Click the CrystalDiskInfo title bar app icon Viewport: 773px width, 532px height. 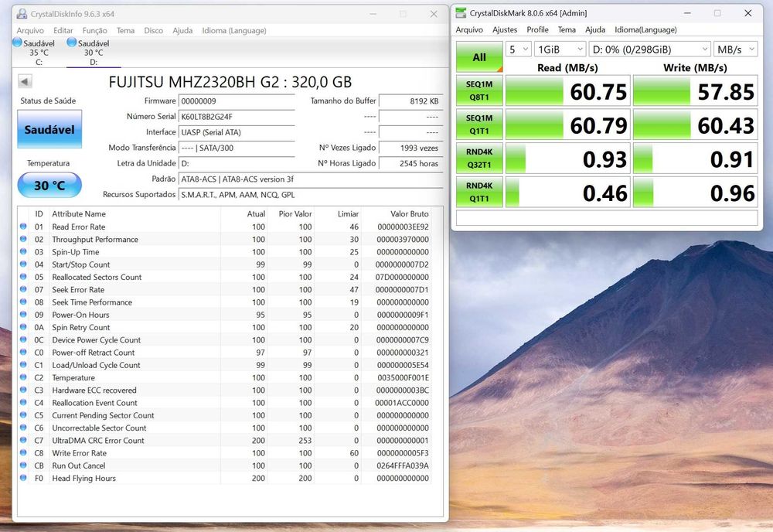click(x=22, y=14)
